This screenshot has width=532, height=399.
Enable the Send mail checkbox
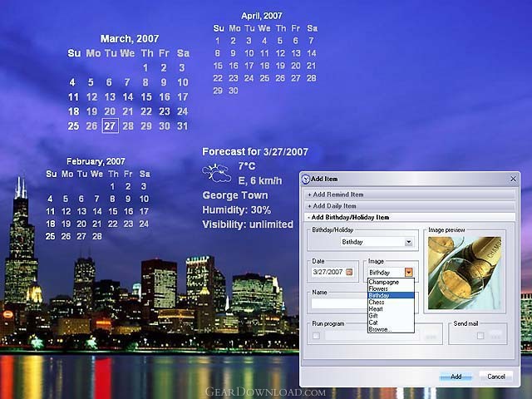(x=480, y=336)
